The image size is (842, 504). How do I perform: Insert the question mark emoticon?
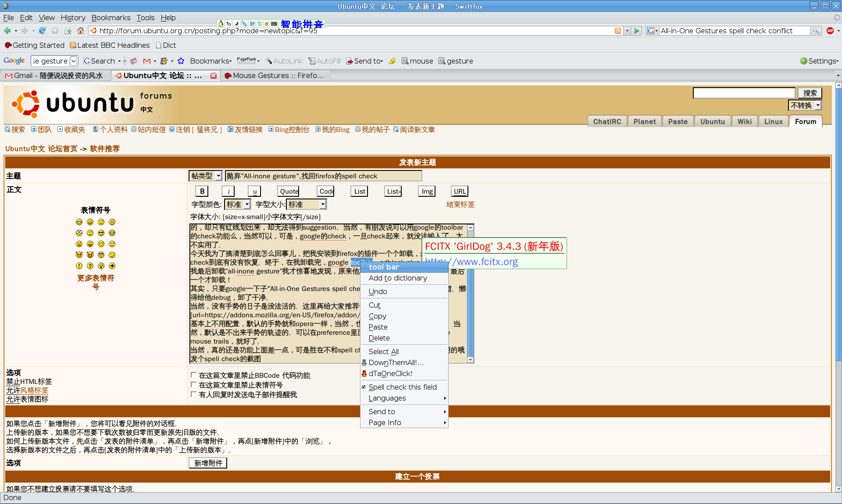click(x=90, y=266)
